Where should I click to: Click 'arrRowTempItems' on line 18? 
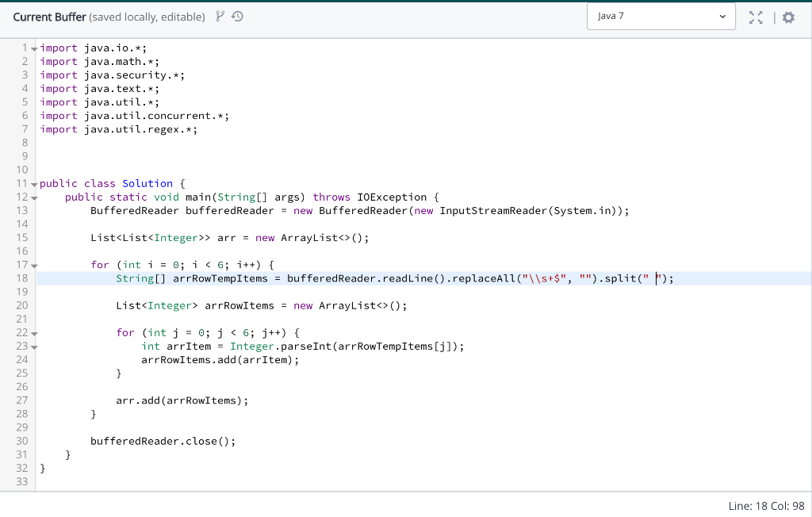click(x=220, y=278)
